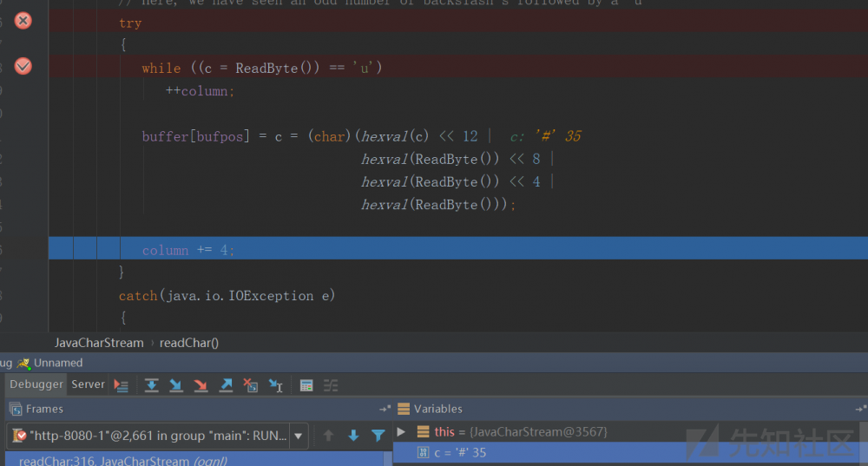Click the primitive type icon for c
Screen dimensions: 868x466
point(423,452)
